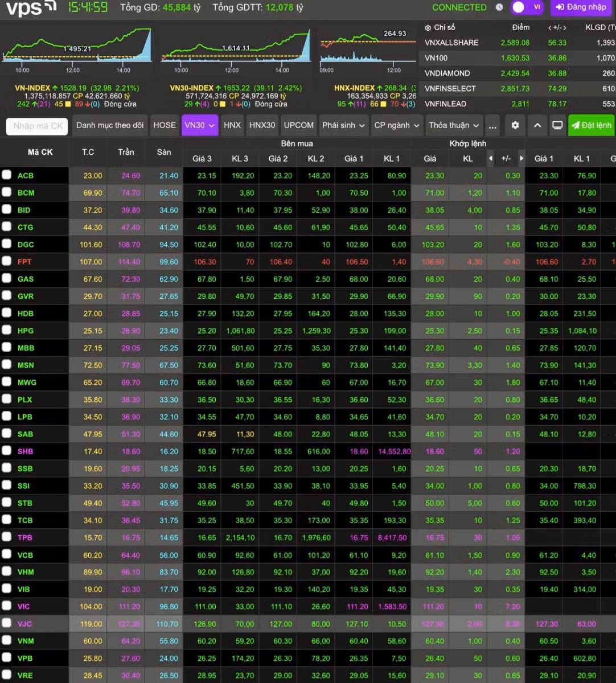Click the green Đặt lệnh button
This screenshot has height=683, width=616.
tap(592, 125)
